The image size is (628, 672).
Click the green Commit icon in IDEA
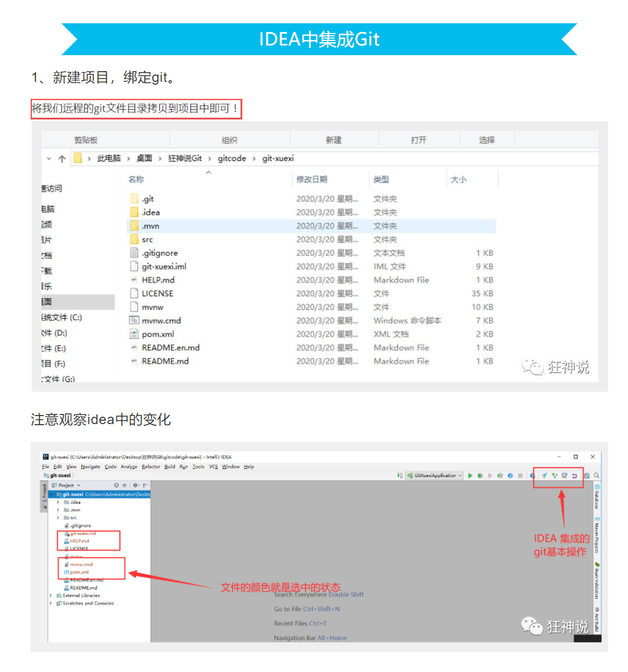pyautogui.click(x=554, y=476)
